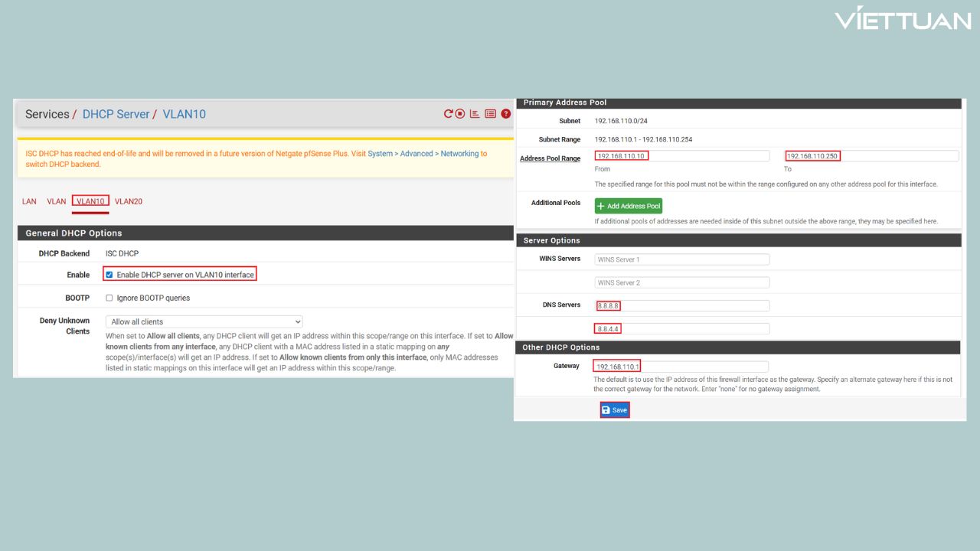980x551 pixels.
Task: Open the status bar-chart icon
Action: [475, 114]
